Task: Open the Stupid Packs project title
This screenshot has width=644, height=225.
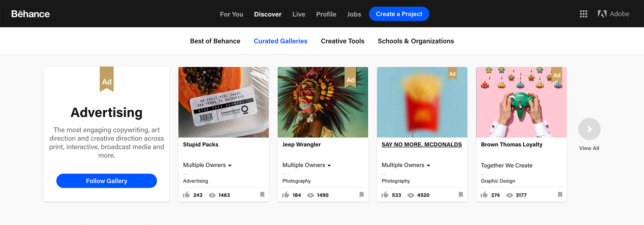Action: (201, 144)
